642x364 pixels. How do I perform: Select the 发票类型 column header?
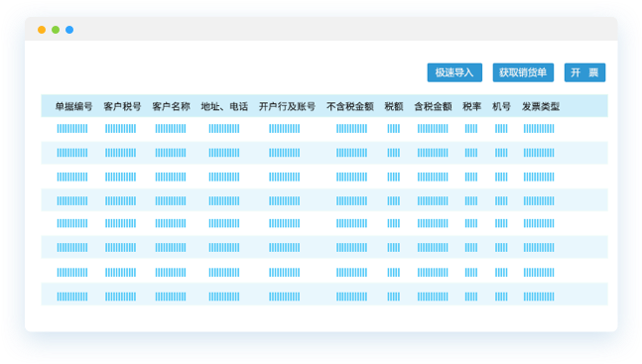click(x=541, y=106)
